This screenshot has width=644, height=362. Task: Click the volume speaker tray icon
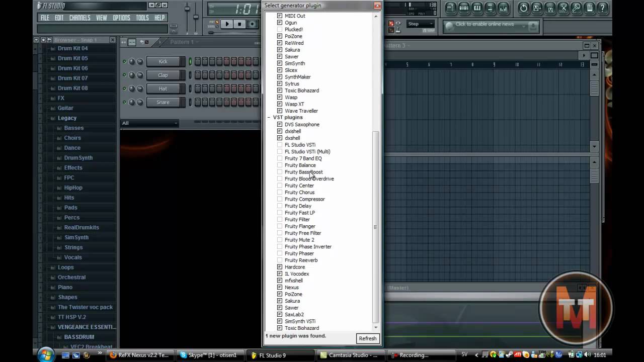pyautogui.click(x=587, y=355)
